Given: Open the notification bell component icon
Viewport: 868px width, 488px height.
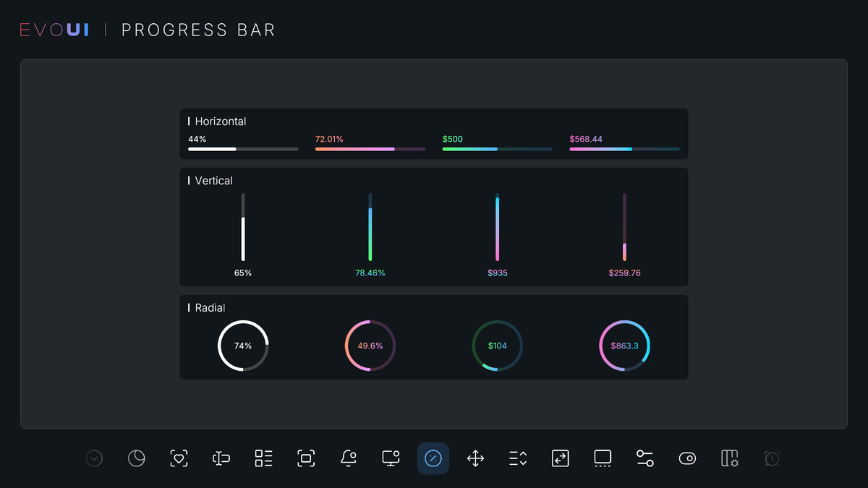Looking at the screenshot, I should tap(348, 458).
